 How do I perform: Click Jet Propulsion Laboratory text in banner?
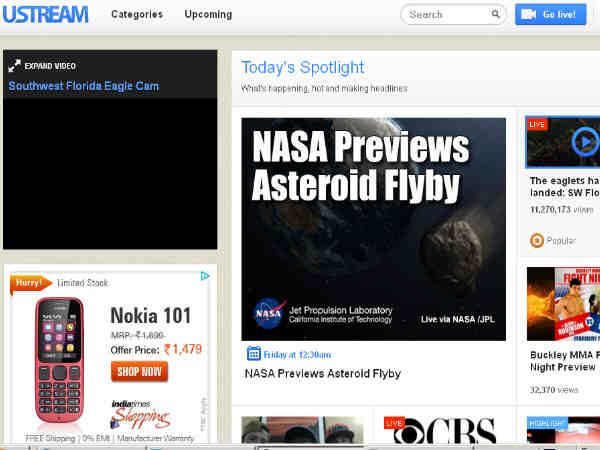(341, 310)
